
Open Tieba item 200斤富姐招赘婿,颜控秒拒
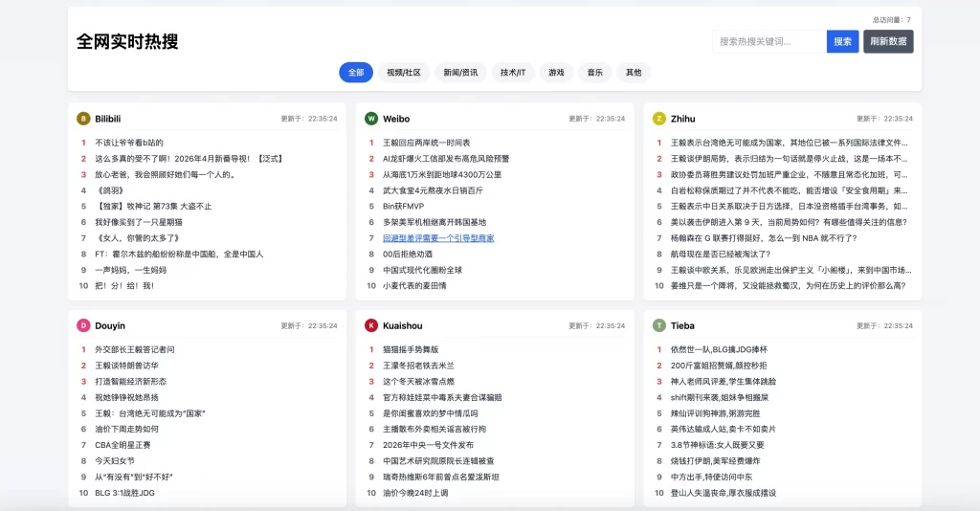click(x=719, y=366)
